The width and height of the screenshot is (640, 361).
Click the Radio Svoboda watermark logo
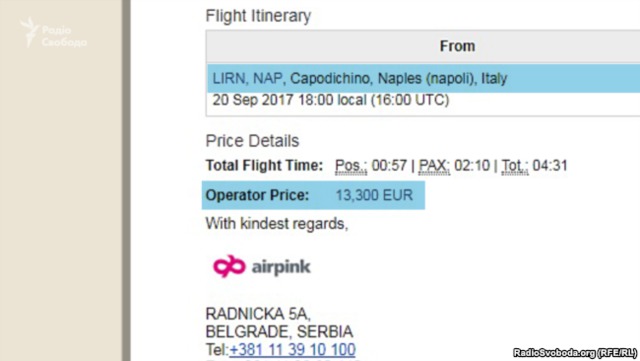point(53,33)
